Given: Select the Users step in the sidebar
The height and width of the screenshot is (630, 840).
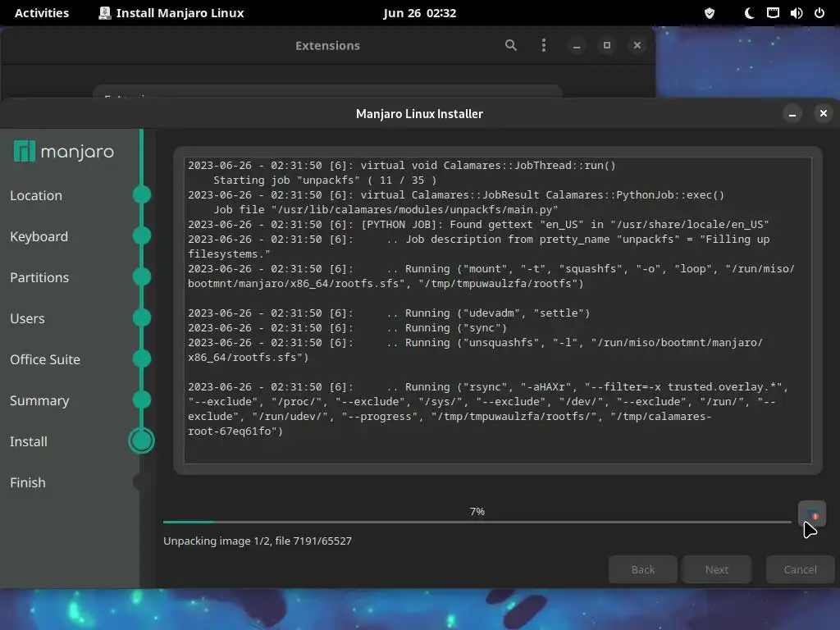Looking at the screenshot, I should (x=27, y=319).
